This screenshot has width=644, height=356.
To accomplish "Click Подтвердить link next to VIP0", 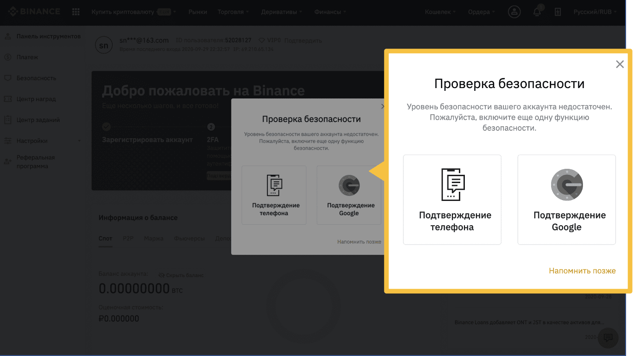I will (x=303, y=40).
